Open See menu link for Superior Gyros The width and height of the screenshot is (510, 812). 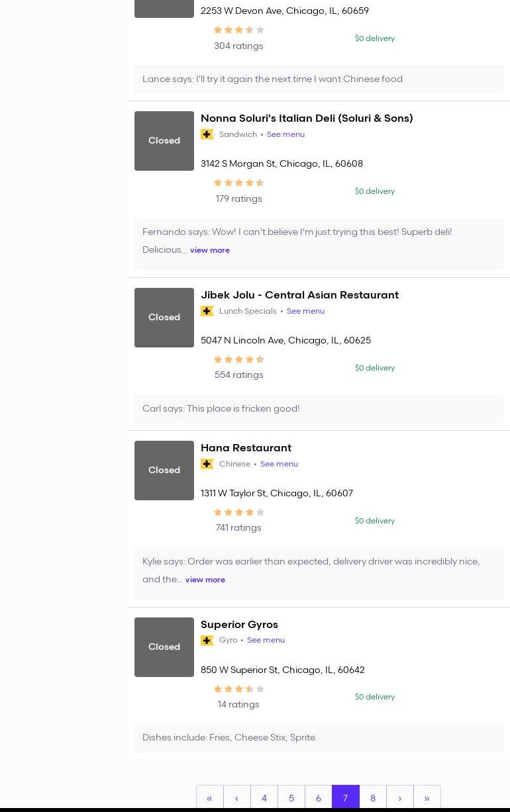point(266,640)
